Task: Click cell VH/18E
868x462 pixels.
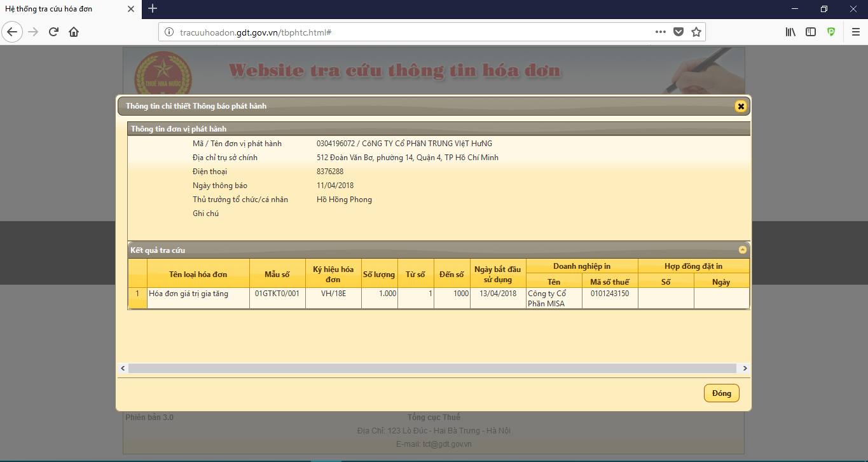Action: click(333, 299)
